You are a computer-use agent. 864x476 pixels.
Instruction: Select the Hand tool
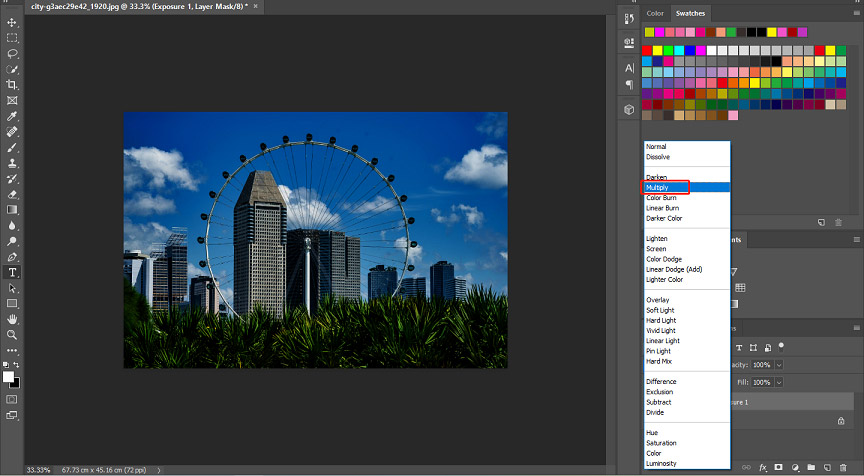pos(12,320)
